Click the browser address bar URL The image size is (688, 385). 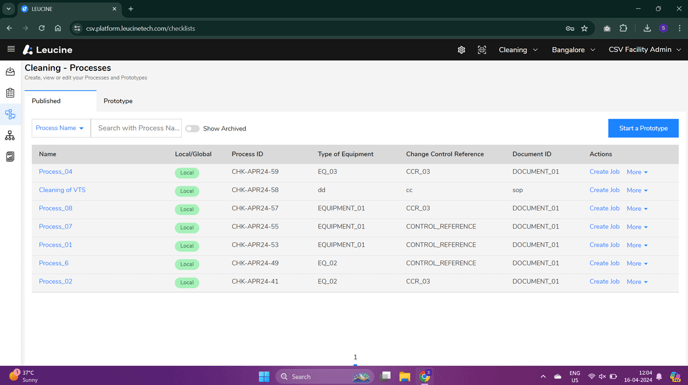pos(140,29)
